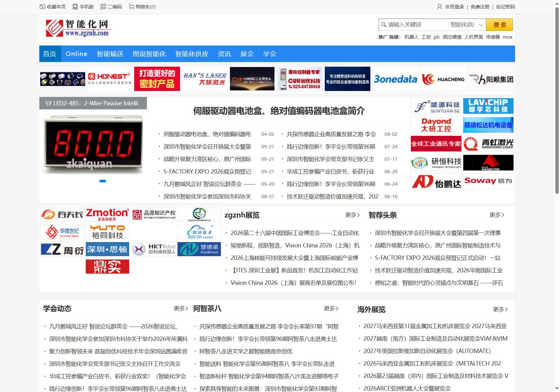Open the 购物车 shopping cart icon

click(131, 7)
